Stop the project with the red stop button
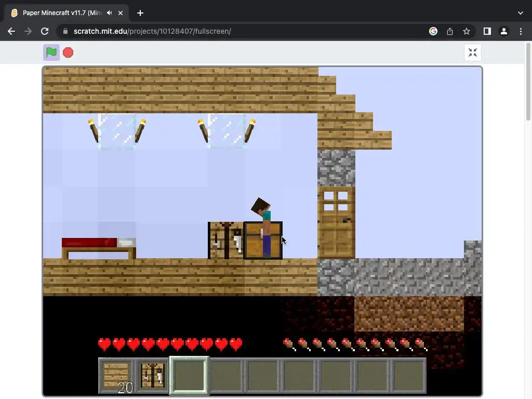Image resolution: width=532 pixels, height=399 pixels. pyautogui.click(x=68, y=52)
